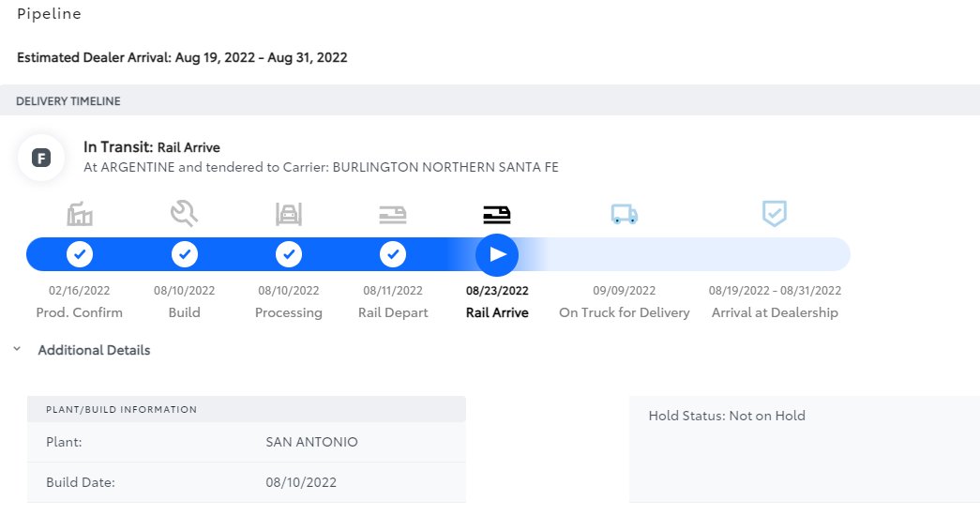
Task: Click the bold Rail Arrive label
Action: tap(497, 312)
